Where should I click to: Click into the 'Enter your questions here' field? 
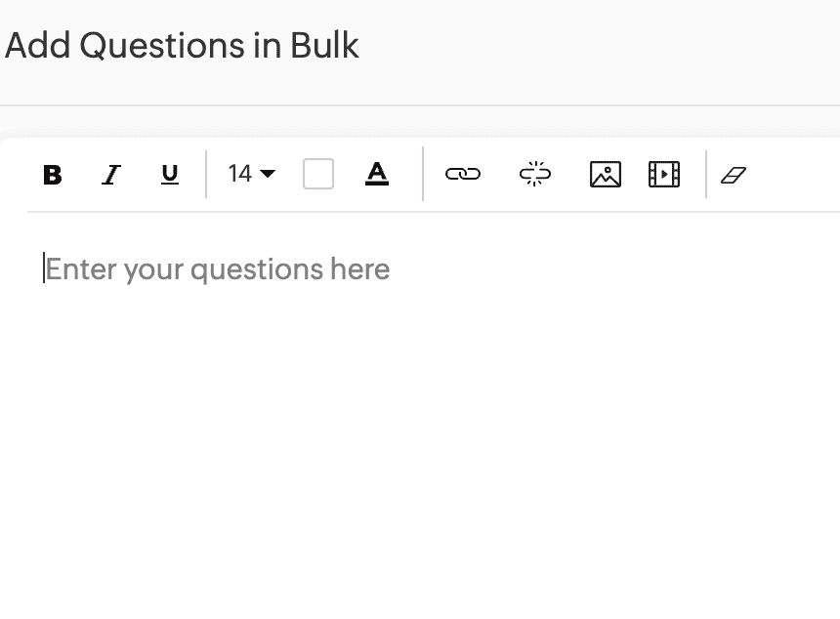click(x=218, y=268)
